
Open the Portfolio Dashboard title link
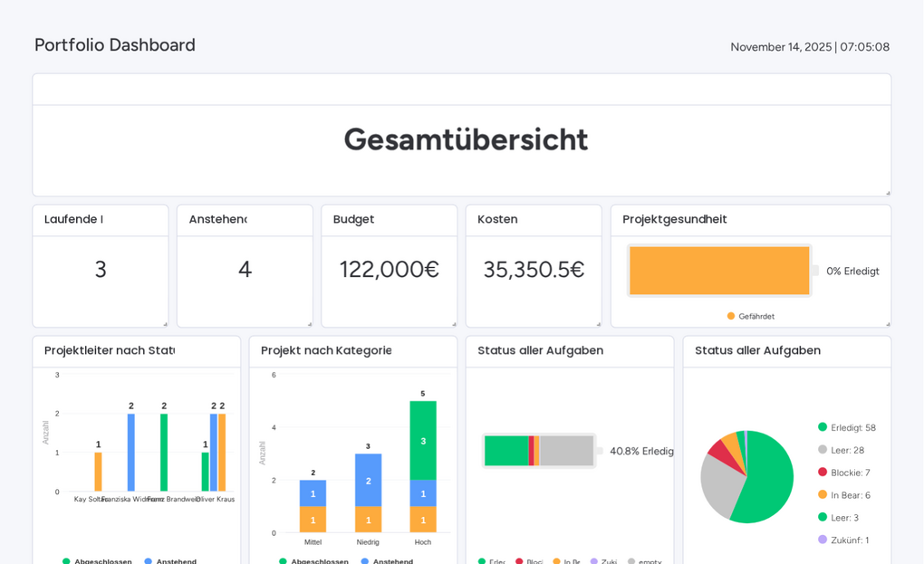coord(114,44)
